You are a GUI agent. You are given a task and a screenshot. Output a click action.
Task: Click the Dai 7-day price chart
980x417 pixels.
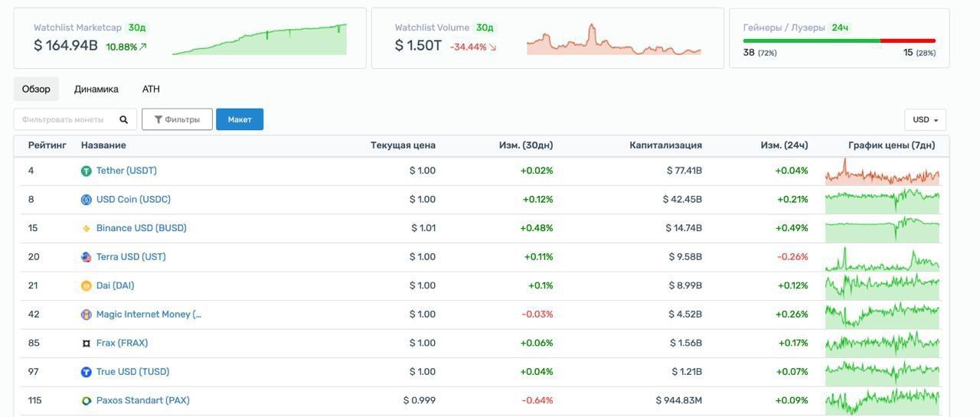tap(882, 286)
